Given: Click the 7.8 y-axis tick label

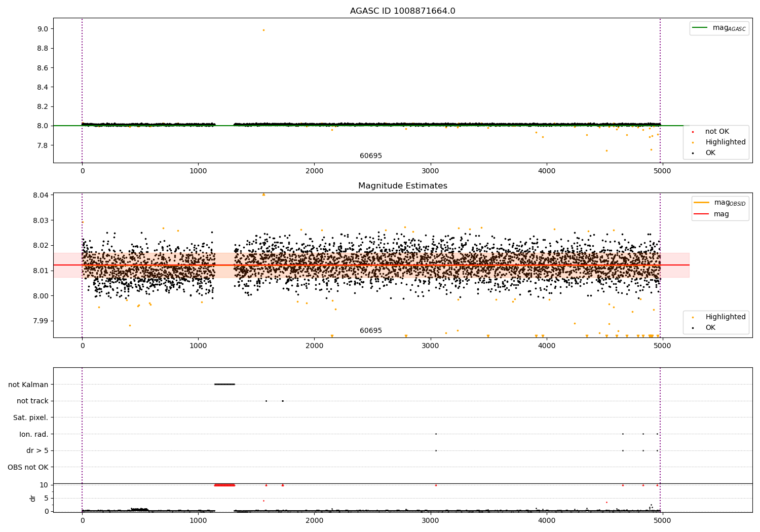Looking at the screenshot, I should (43, 145).
